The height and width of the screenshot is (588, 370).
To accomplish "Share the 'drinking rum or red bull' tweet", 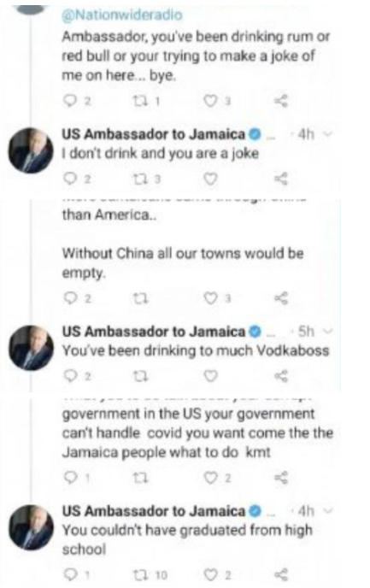I will [x=281, y=101].
